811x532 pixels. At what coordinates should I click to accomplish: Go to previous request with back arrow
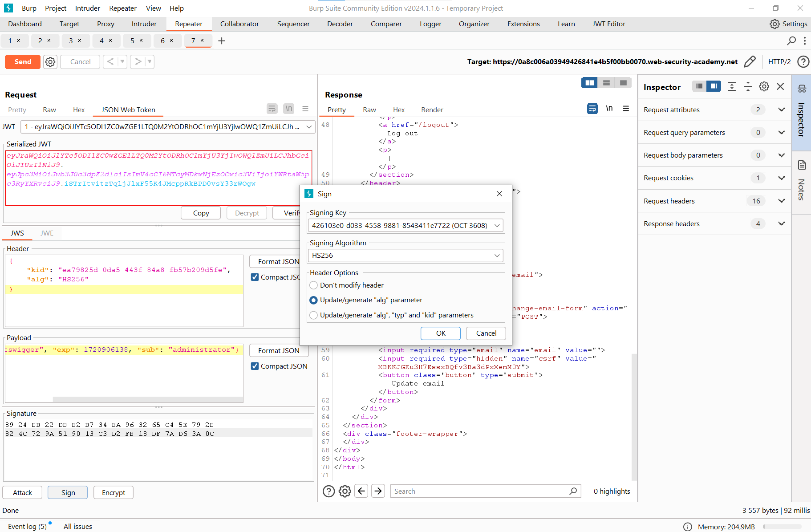pyautogui.click(x=110, y=62)
